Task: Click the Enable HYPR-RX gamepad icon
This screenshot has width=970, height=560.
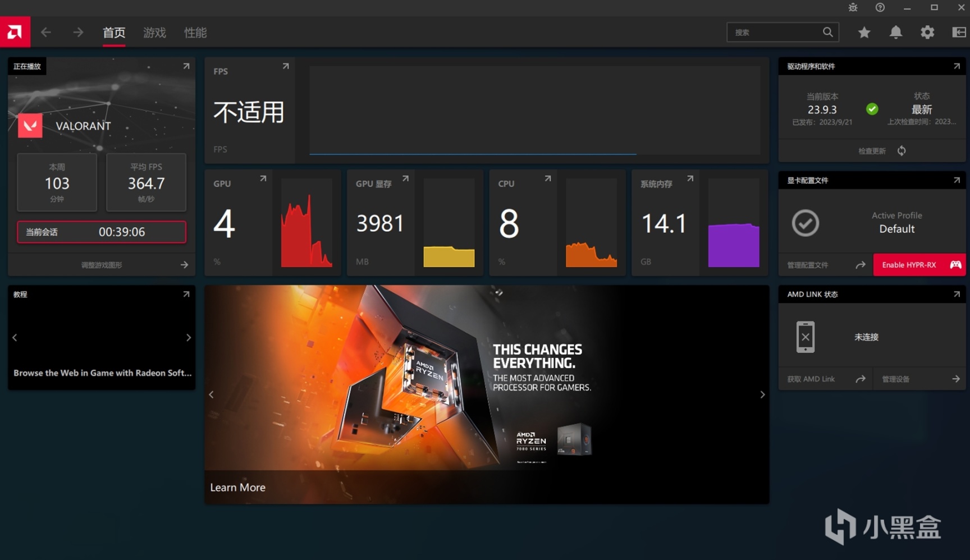Action: click(955, 265)
